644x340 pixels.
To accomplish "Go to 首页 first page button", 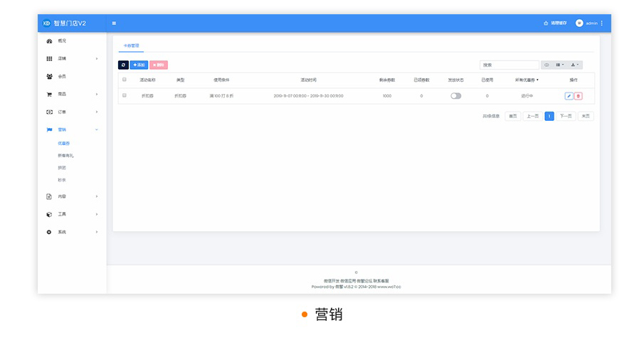I will click(513, 116).
